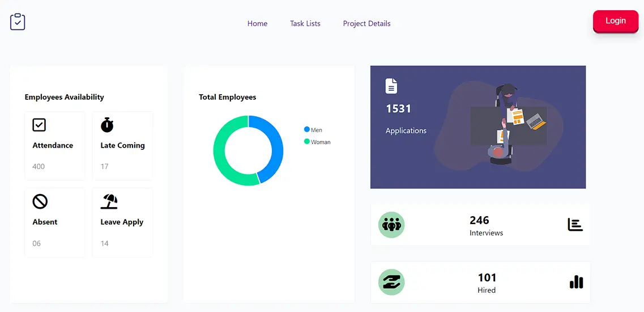Click the red Login button
The width and height of the screenshot is (644, 312).
(x=615, y=21)
